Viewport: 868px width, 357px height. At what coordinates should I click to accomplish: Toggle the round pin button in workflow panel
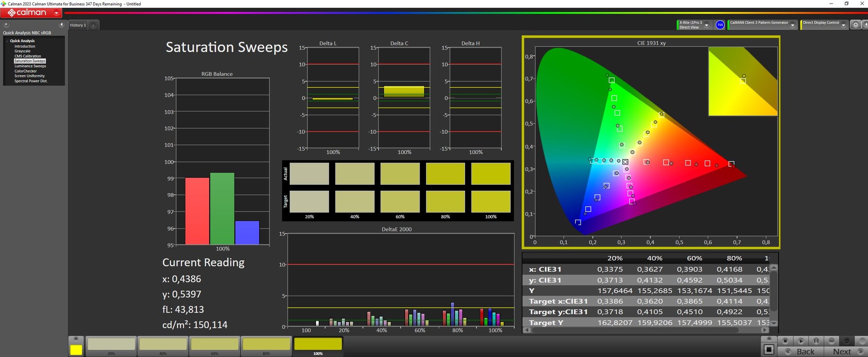6,25
